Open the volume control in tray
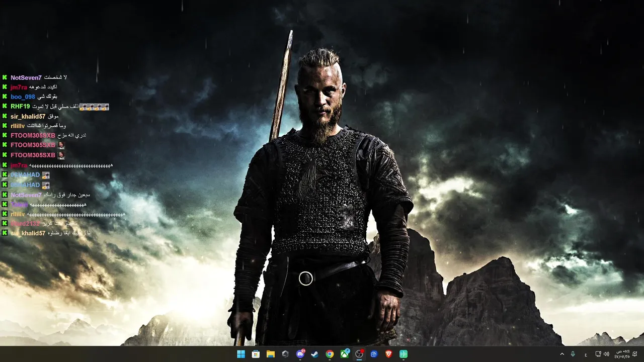 point(606,354)
